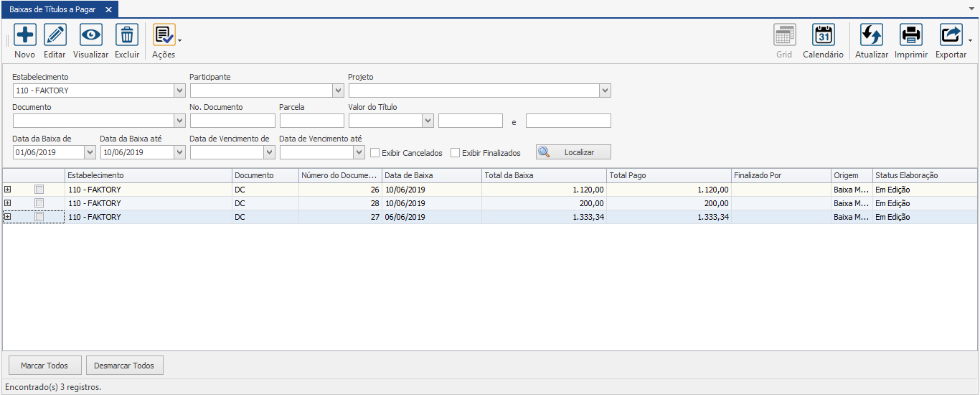This screenshot has height=395, width=980.
Task: Expand row details for document 27
Action: tap(8, 217)
